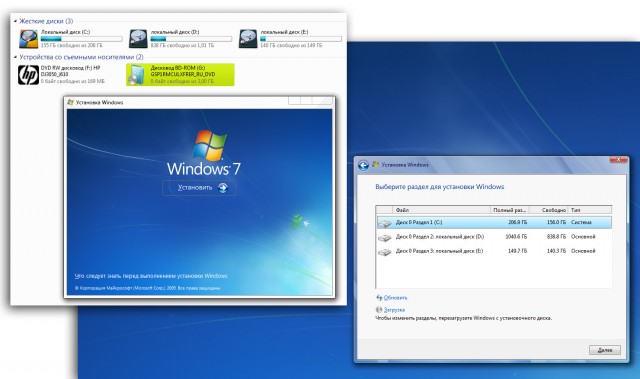Click the Загрузка driver load link
The height and width of the screenshot is (379, 640).
click(394, 310)
